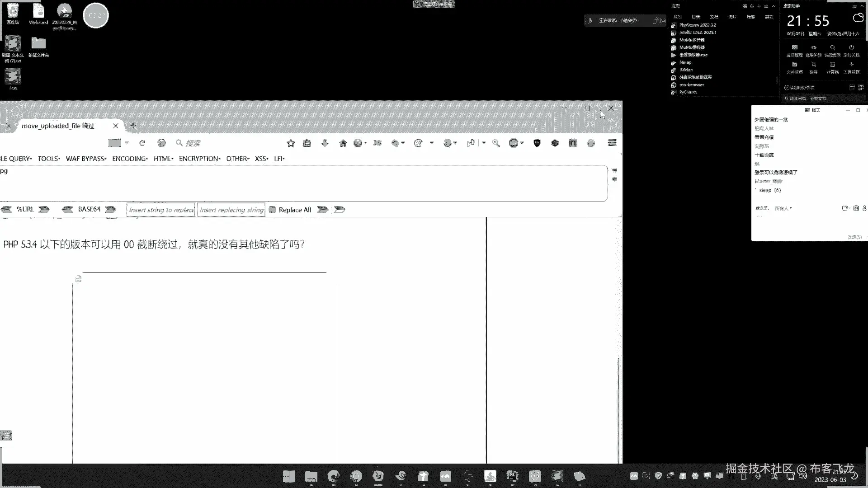Open the hamburger menu icon
This screenshot has height=488, width=868.
pos(612,143)
